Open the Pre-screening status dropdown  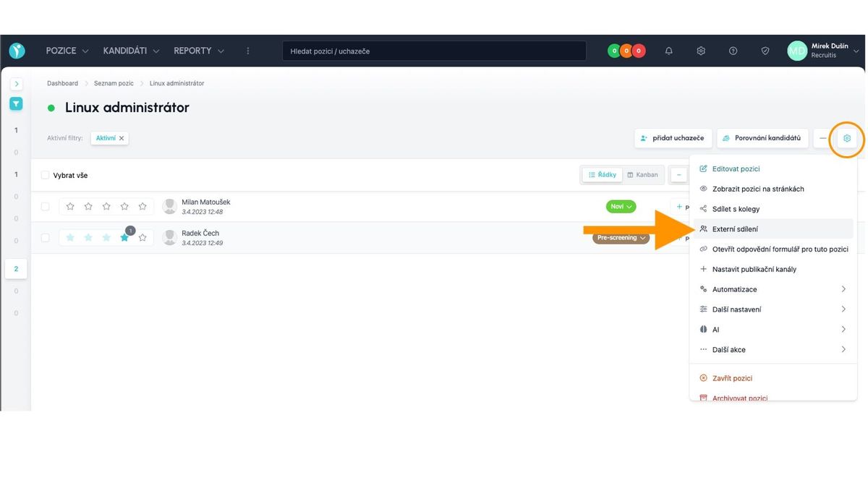[x=621, y=238]
